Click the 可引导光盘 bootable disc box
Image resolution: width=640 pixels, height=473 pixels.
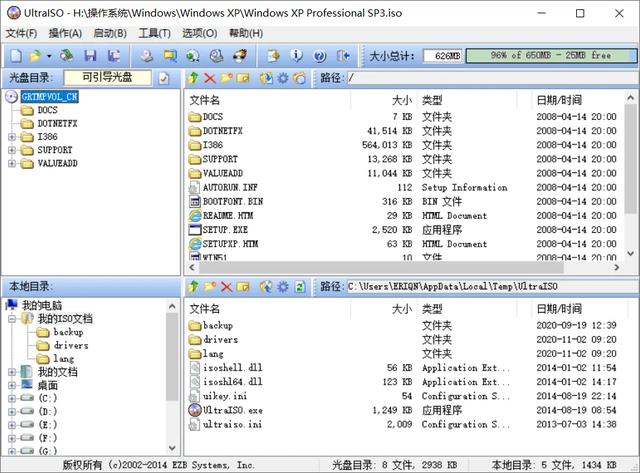point(107,77)
